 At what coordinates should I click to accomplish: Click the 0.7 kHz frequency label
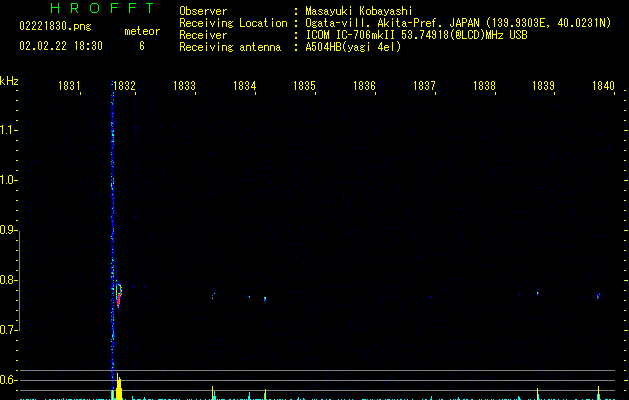tap(8, 330)
